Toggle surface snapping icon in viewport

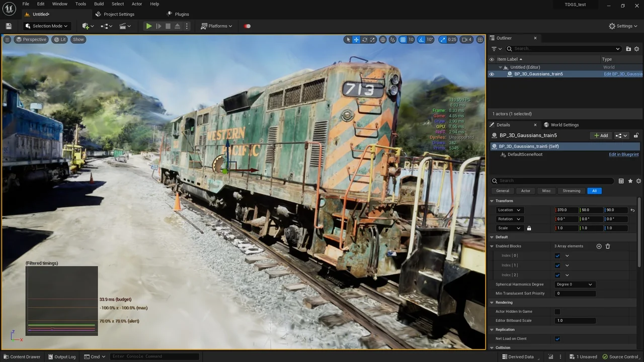[392, 40]
